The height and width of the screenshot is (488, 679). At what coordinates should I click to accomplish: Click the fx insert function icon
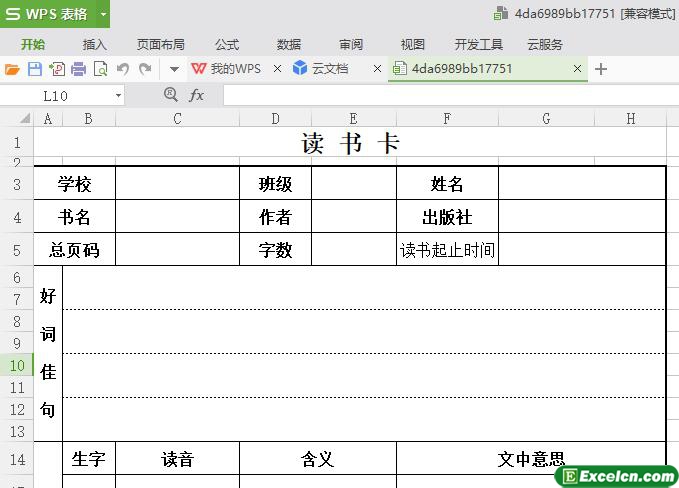[x=197, y=95]
